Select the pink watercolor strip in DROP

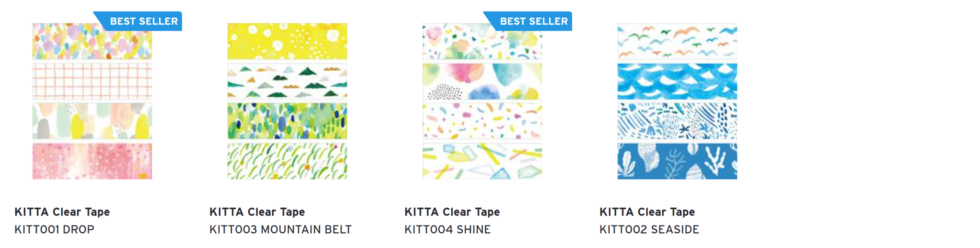(x=92, y=161)
